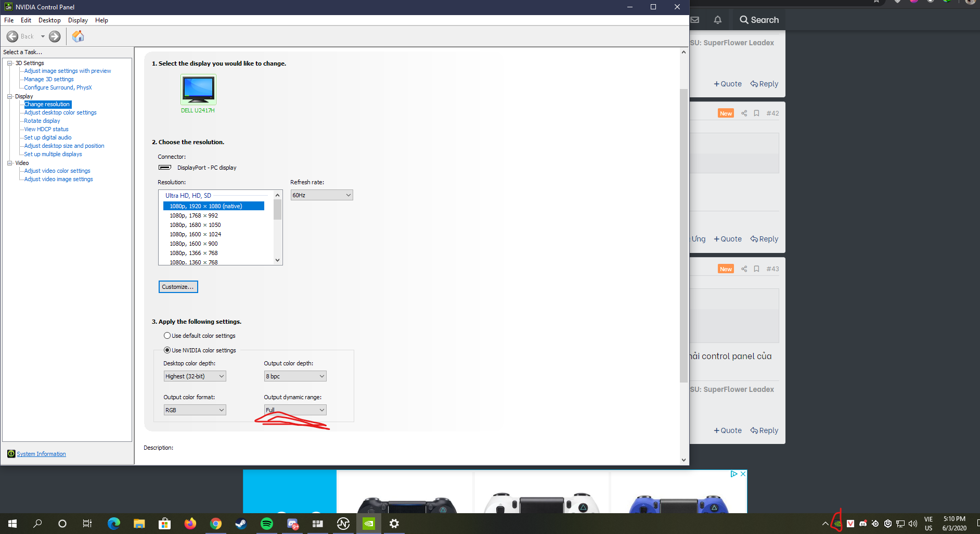Screen dimensions: 980x534
Task: Open the Edit menu
Action: (x=26, y=20)
